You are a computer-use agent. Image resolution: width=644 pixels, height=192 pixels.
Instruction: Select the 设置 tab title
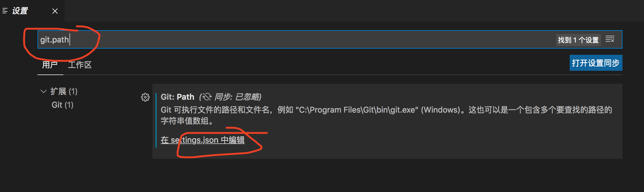(20, 11)
